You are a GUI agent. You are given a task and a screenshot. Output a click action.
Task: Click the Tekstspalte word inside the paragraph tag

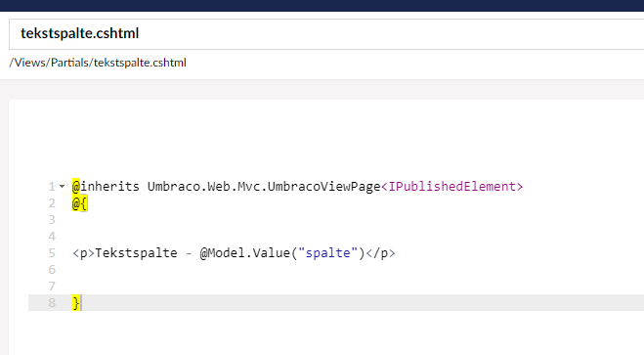(x=136, y=253)
